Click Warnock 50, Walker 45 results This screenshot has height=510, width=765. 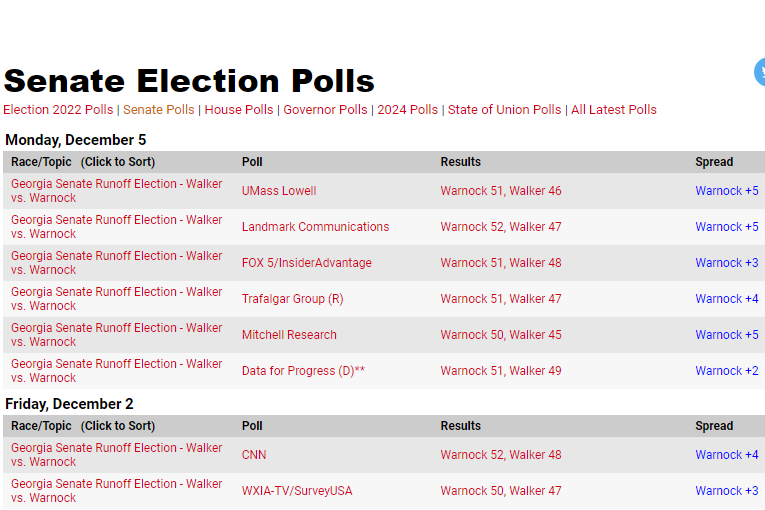501,335
